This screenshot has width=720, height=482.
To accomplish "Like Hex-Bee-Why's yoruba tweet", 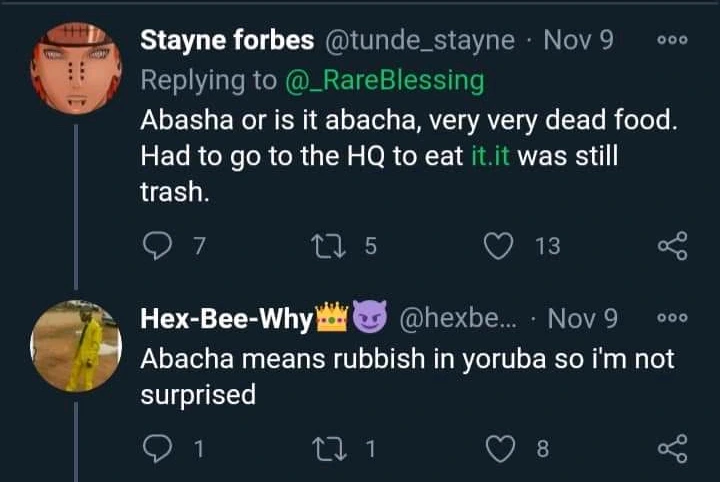I will [498, 450].
